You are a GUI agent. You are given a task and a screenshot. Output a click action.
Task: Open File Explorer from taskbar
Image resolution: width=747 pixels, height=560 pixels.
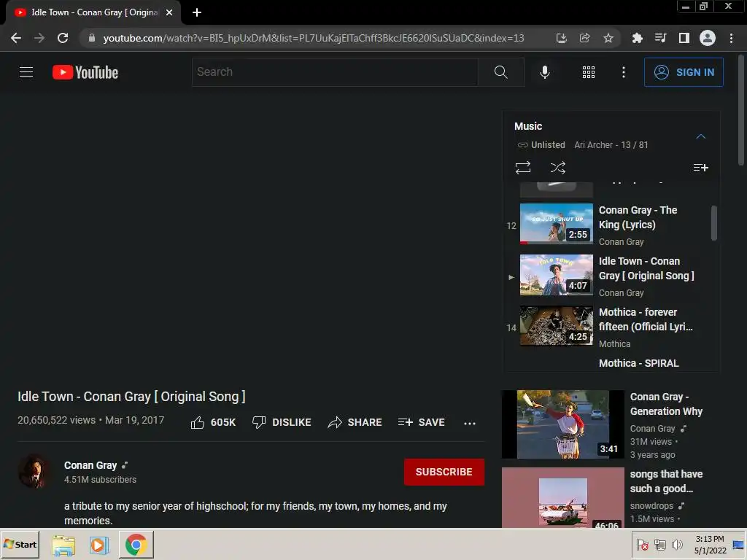[63, 545]
